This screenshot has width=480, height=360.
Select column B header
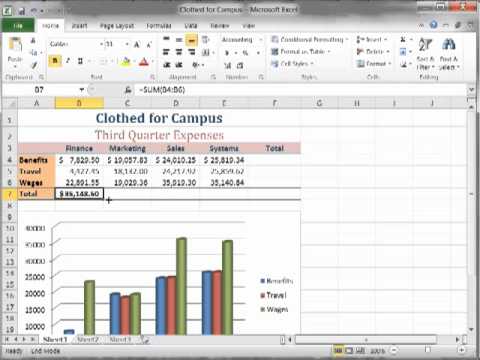point(79,103)
